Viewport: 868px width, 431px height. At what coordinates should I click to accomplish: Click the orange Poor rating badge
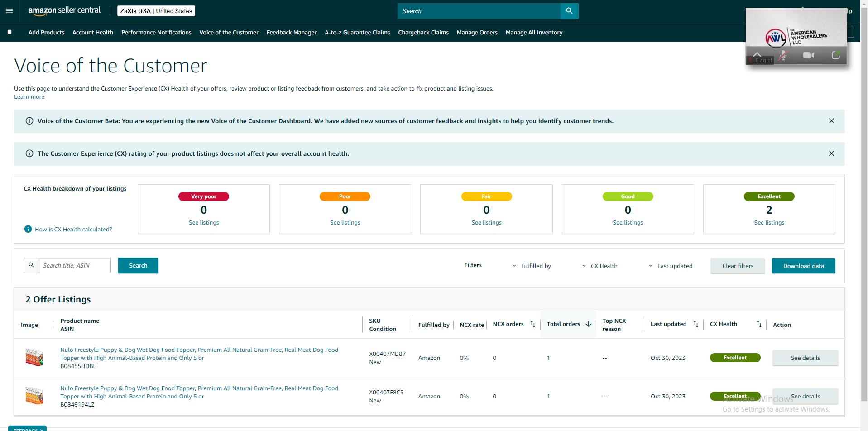click(345, 196)
